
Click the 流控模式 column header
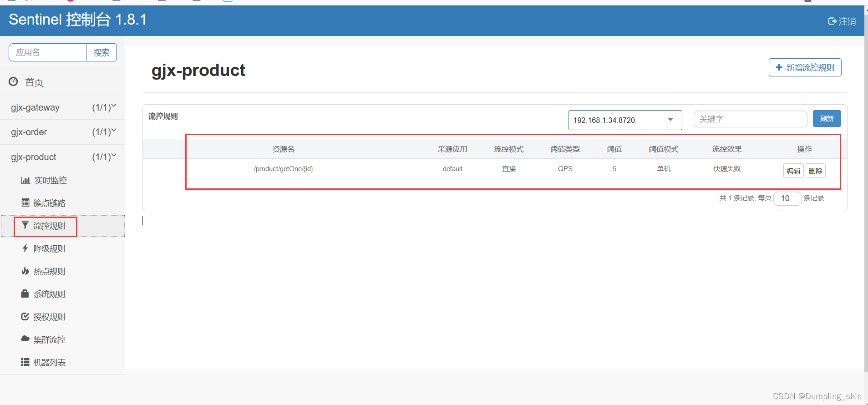coord(509,149)
